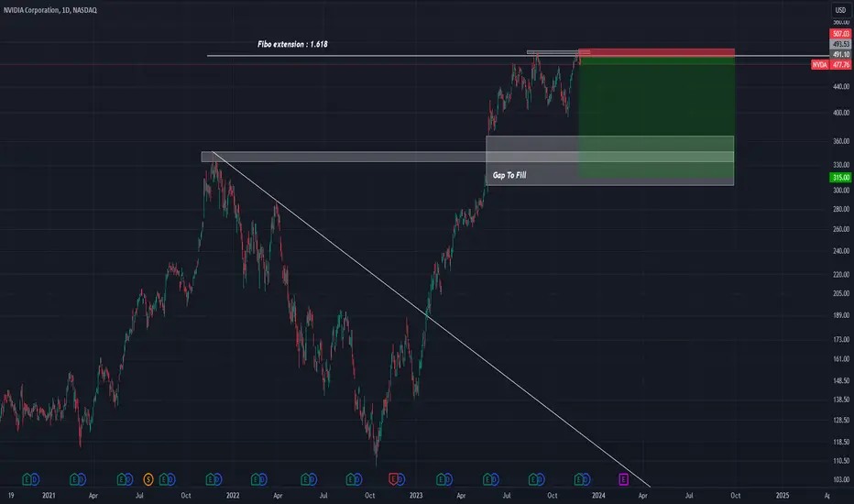
Task: Click the first earnings E marker left of 2021
Action: pyautogui.click(x=27, y=479)
